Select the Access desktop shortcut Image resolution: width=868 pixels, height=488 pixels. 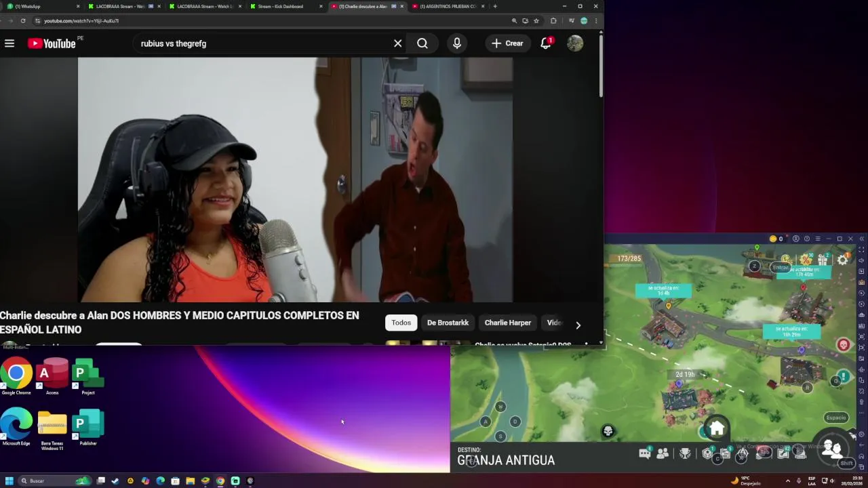tap(52, 378)
